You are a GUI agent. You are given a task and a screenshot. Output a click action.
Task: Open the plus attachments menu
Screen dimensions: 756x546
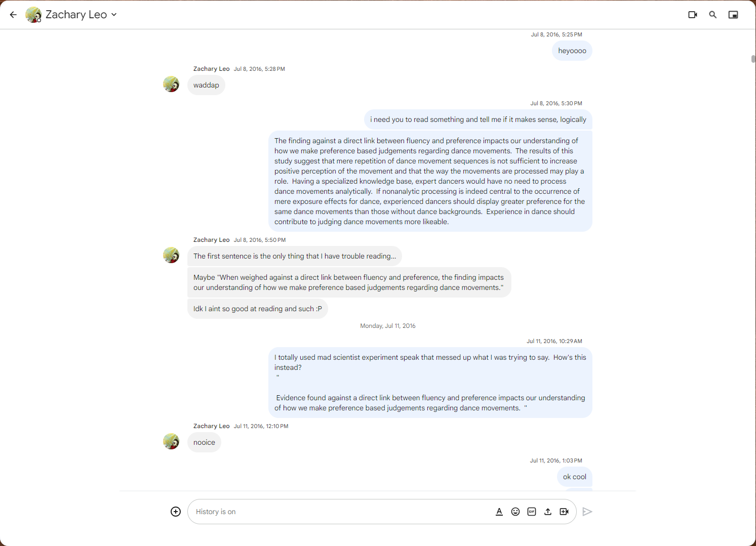pyautogui.click(x=176, y=512)
